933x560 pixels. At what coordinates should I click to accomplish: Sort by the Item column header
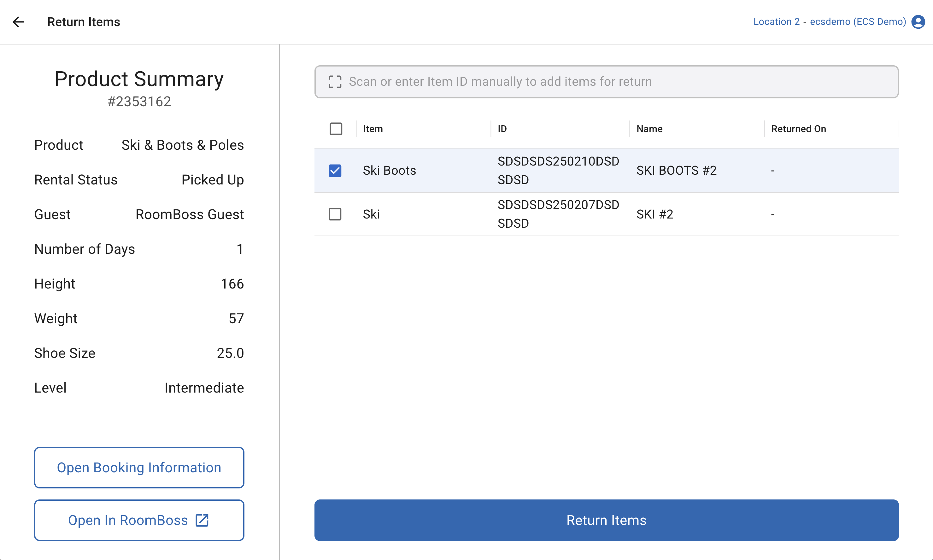pos(373,129)
